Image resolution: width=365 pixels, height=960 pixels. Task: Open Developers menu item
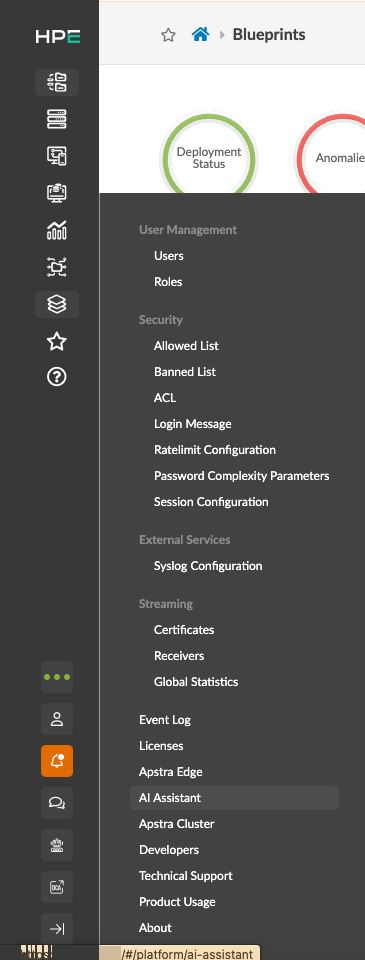click(x=169, y=850)
